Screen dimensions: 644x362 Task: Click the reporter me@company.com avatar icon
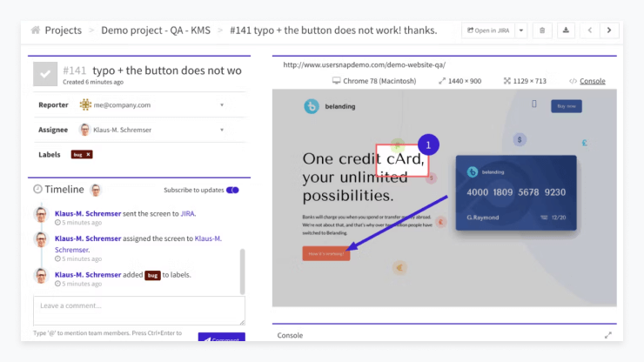click(x=85, y=104)
